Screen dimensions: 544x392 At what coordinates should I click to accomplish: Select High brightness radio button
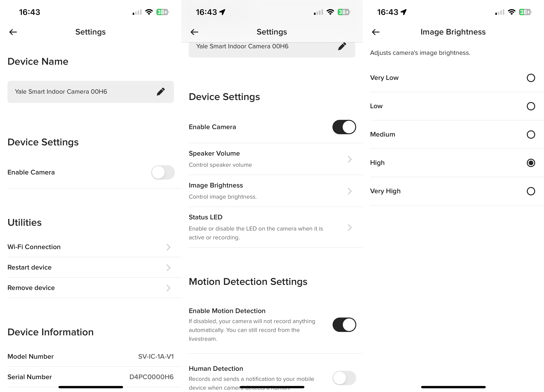click(x=531, y=163)
